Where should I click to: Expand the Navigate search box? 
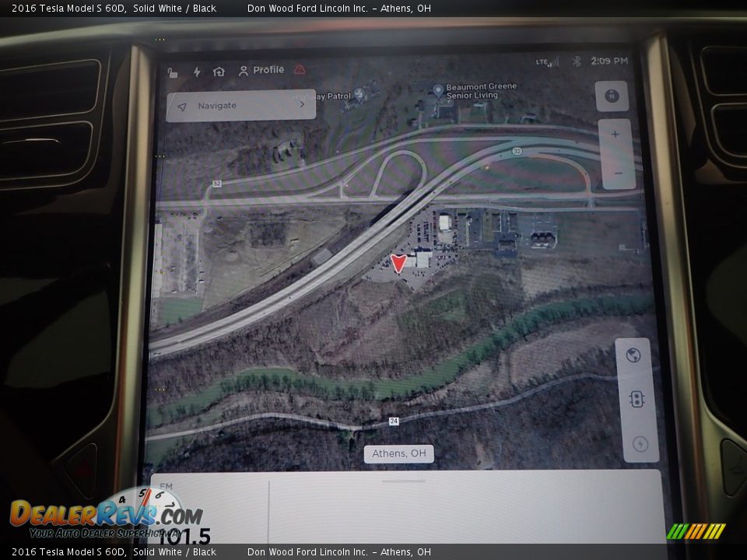click(x=241, y=106)
